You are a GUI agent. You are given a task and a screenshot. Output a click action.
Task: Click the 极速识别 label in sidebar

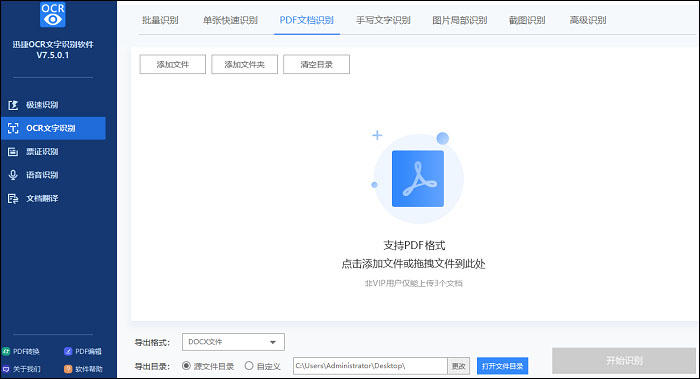pos(42,105)
